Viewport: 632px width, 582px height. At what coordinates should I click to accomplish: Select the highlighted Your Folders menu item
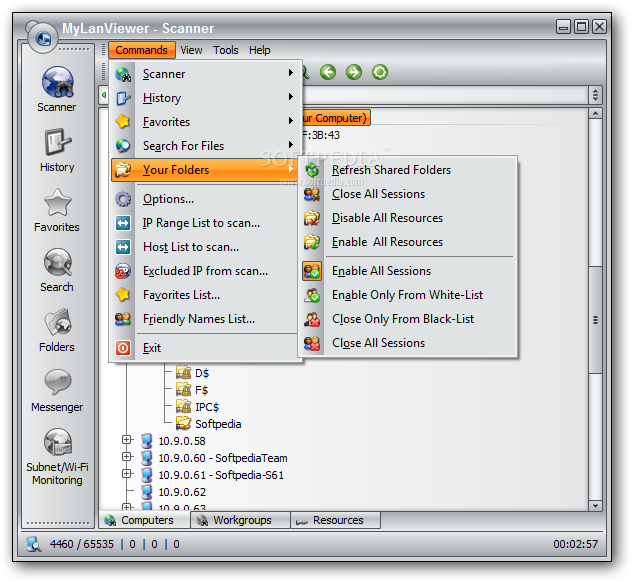[x=206, y=170]
